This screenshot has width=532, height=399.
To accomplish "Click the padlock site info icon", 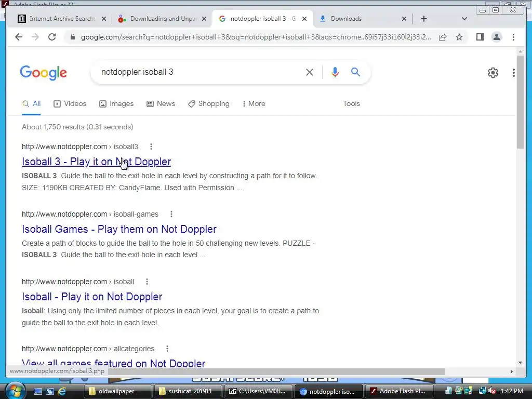I will click(73, 37).
